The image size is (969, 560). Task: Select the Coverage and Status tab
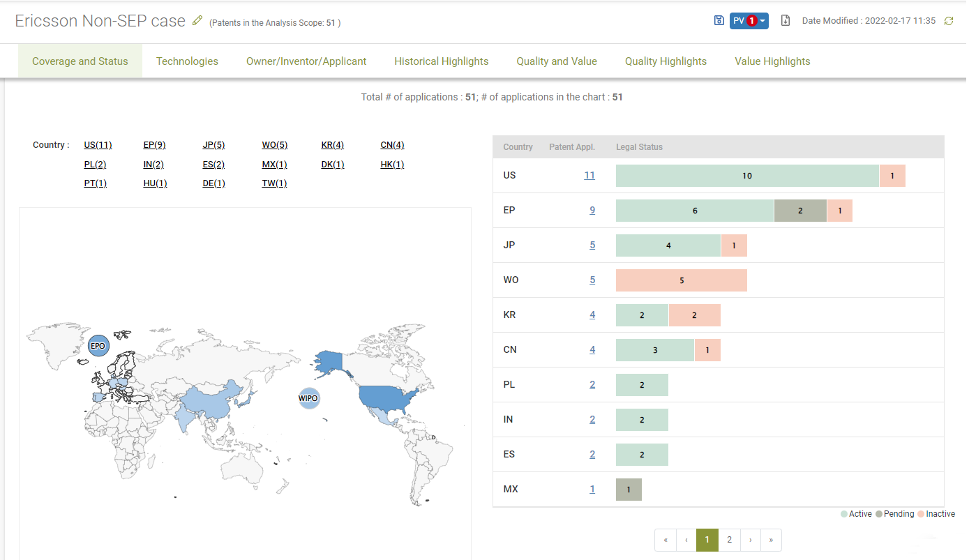tap(80, 61)
